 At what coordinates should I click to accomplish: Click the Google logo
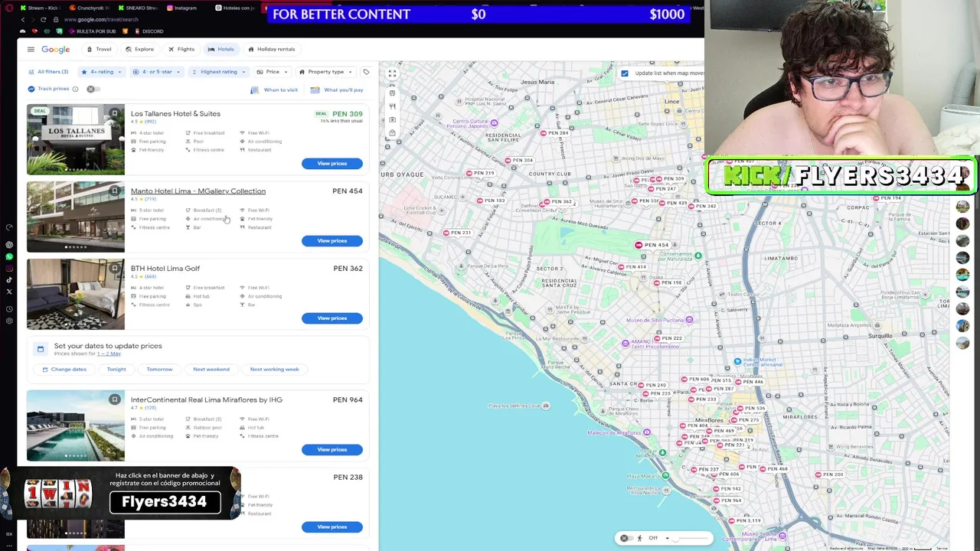(56, 50)
